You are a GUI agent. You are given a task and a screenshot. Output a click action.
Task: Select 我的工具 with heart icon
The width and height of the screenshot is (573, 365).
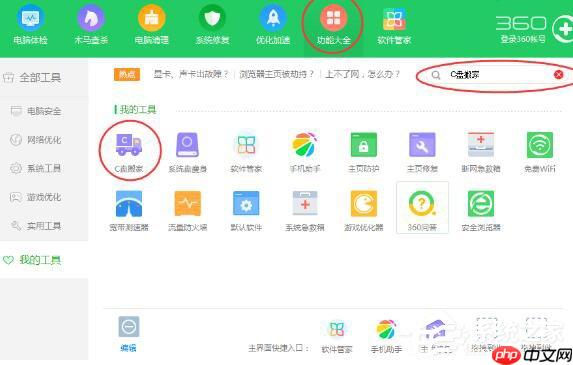coord(32,260)
